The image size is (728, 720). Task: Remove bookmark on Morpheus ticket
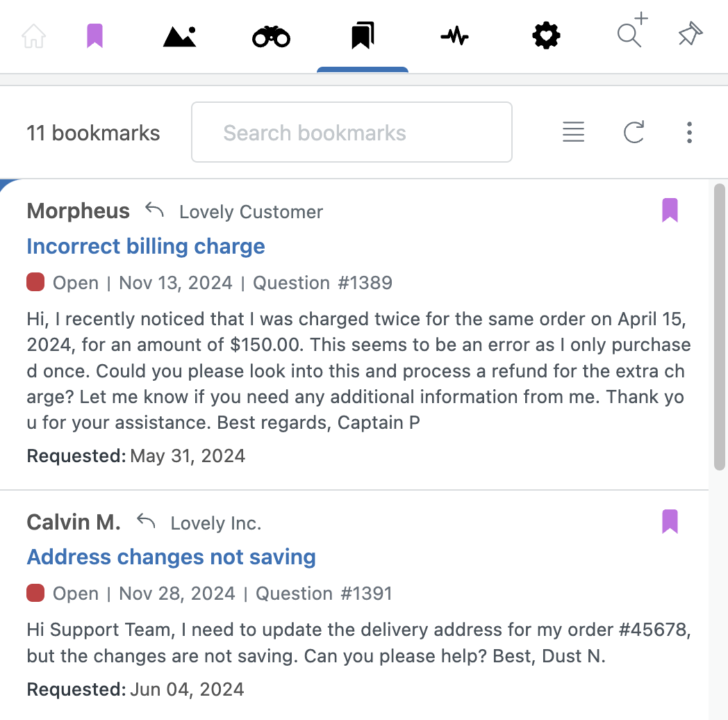coord(670,210)
